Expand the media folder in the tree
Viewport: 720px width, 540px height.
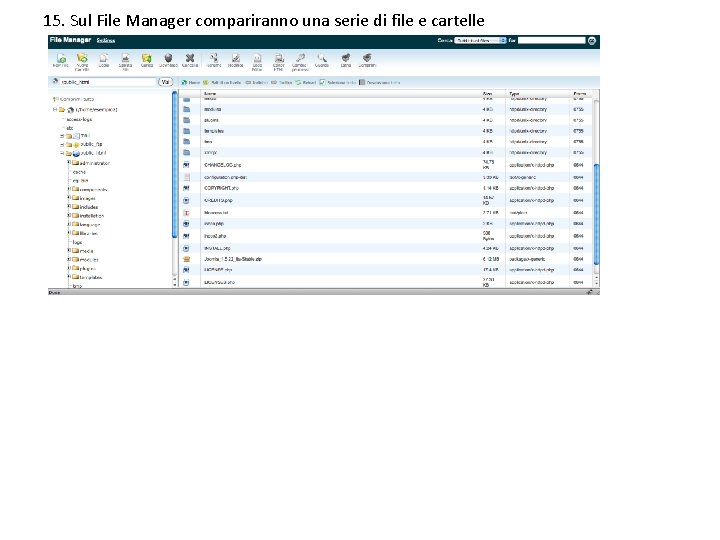(69, 250)
